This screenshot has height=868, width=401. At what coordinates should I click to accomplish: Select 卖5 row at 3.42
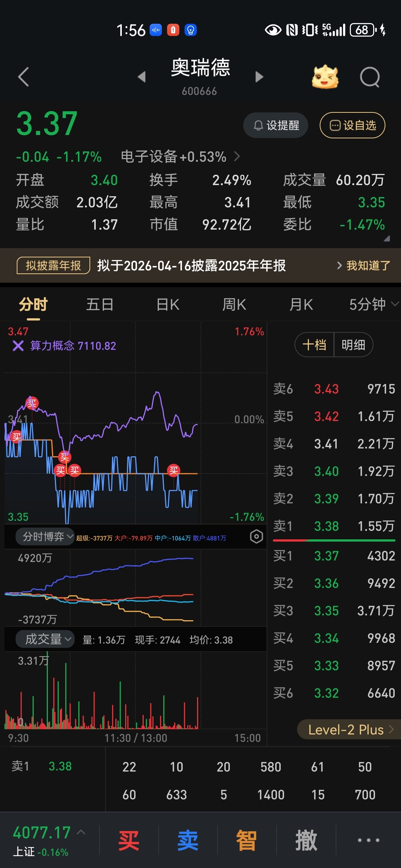(x=334, y=416)
